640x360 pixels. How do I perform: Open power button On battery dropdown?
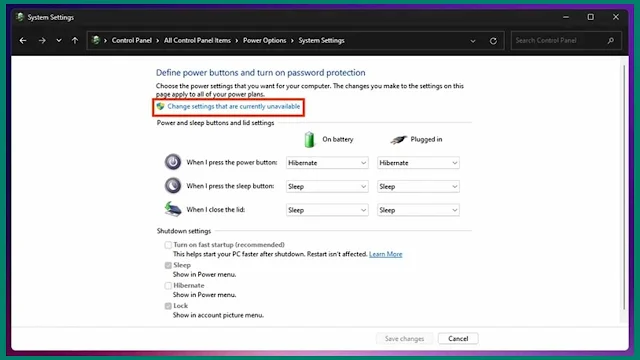[x=327, y=163]
